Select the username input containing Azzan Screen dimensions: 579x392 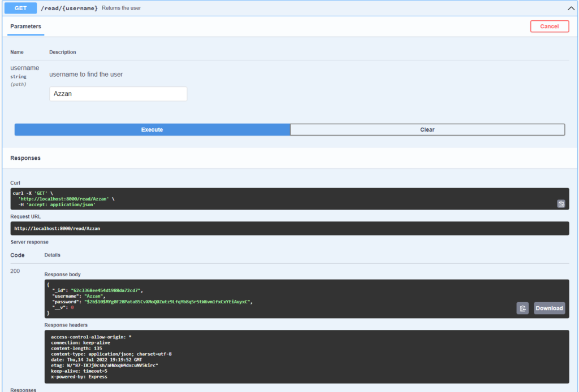[x=118, y=93]
